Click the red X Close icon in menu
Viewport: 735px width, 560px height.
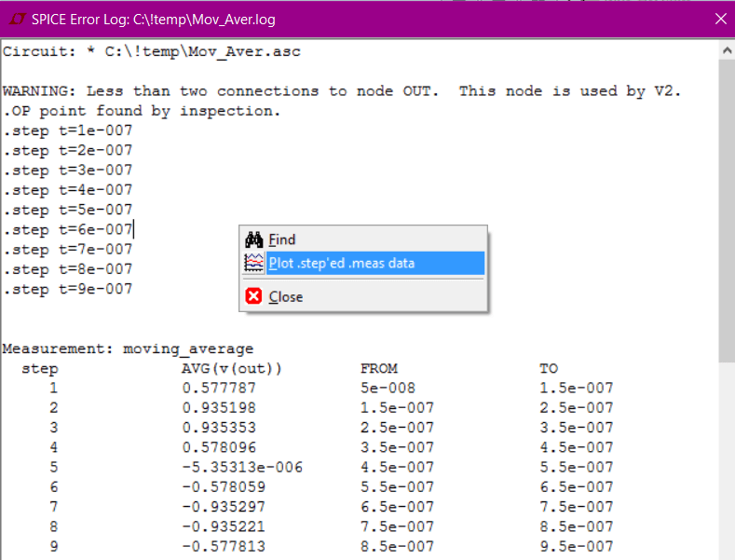(x=253, y=296)
